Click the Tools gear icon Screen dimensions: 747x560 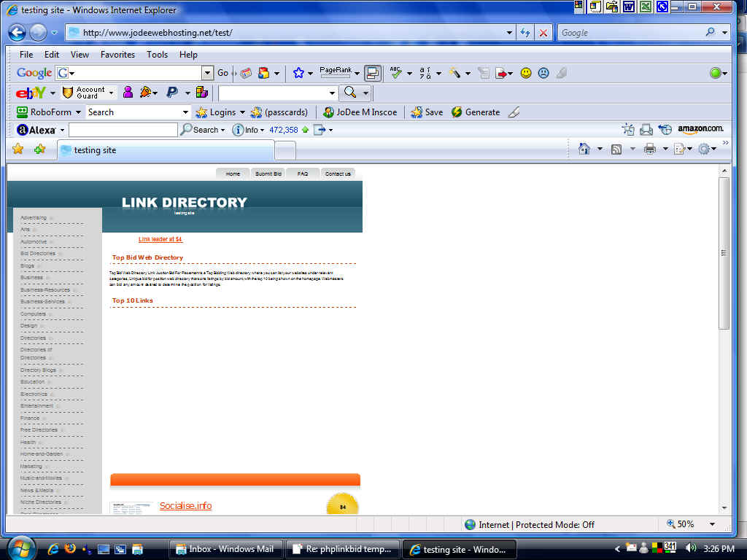pos(704,149)
